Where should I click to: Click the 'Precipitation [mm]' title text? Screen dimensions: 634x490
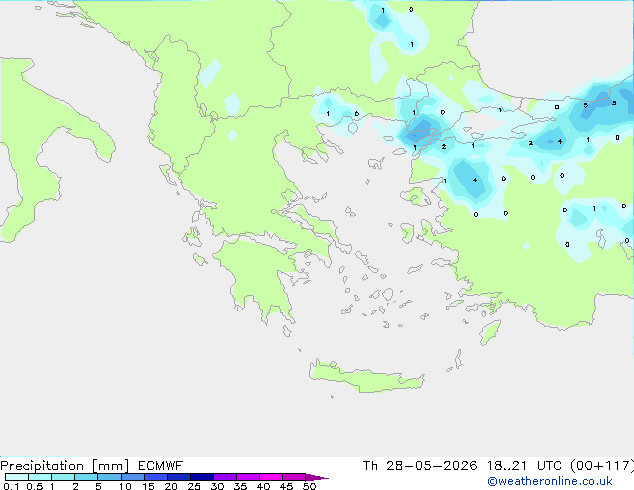(64, 466)
